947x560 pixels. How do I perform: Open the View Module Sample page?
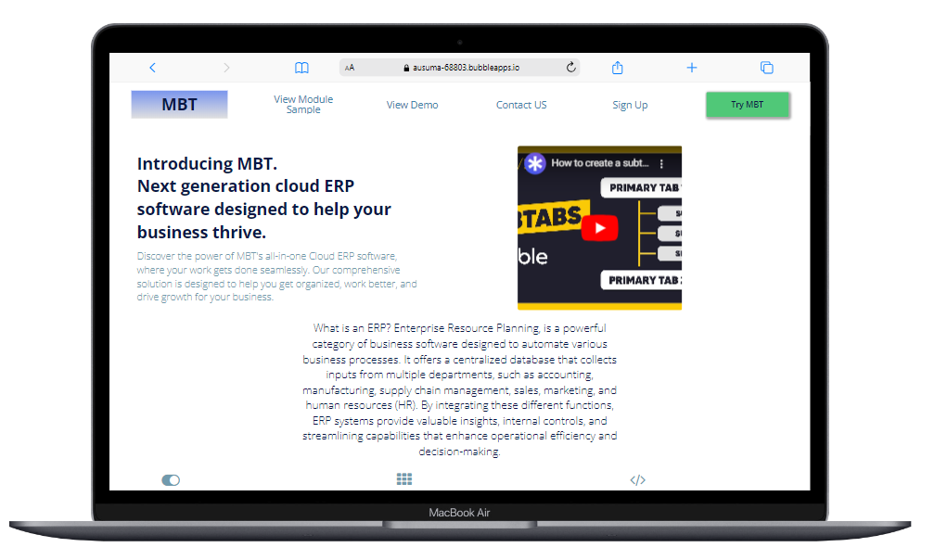(303, 105)
